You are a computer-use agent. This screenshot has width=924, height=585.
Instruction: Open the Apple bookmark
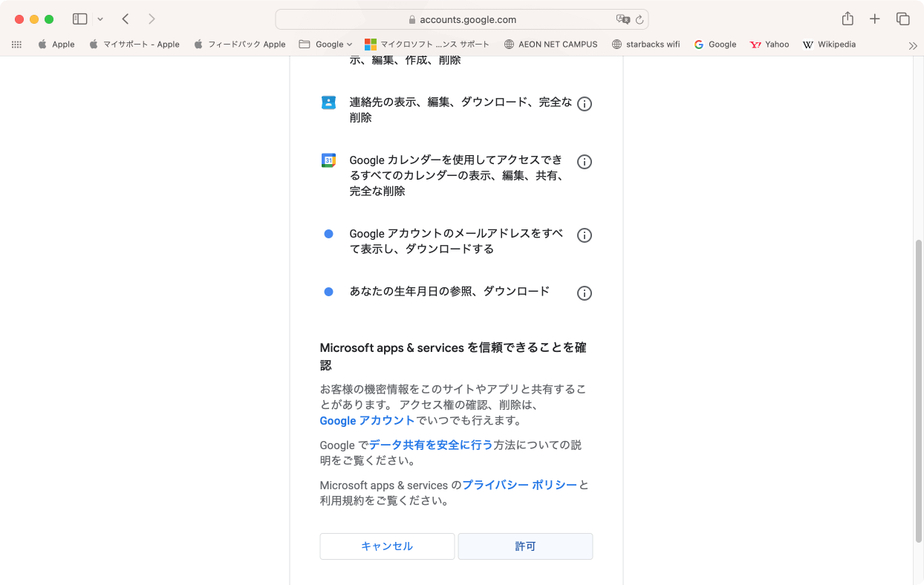coord(56,45)
